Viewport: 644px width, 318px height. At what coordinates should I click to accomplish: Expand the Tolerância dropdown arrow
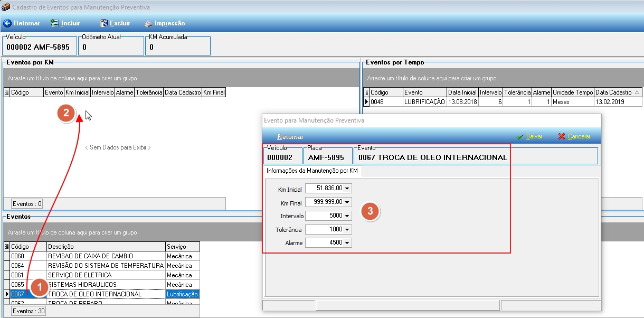point(347,229)
